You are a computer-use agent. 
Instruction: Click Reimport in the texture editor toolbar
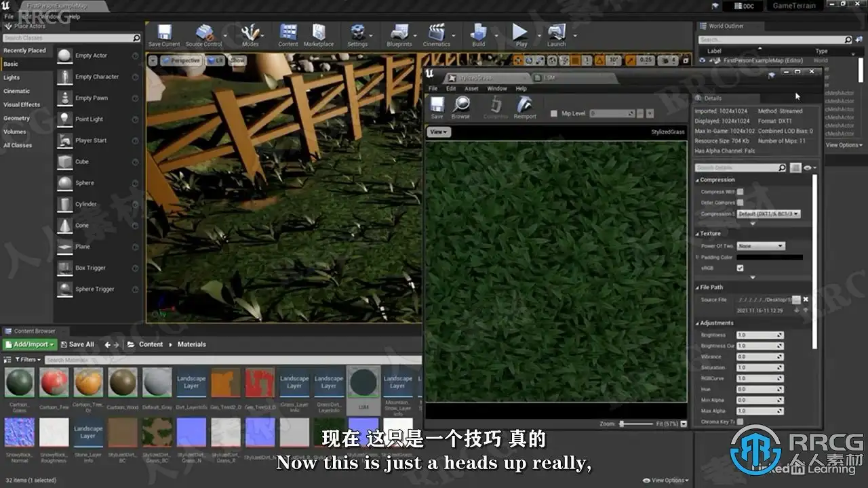click(525, 108)
